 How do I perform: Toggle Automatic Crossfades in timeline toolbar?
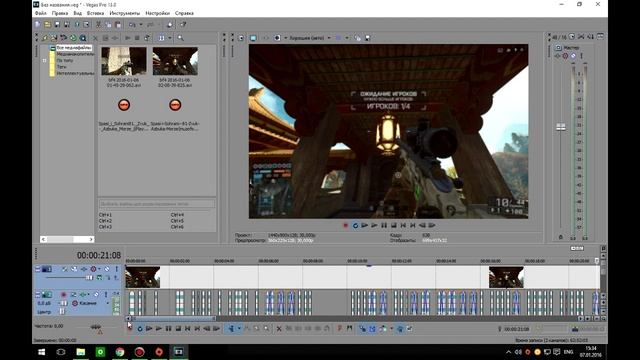pos(372,329)
